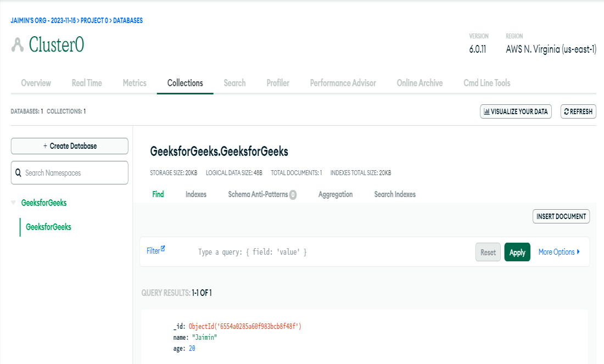604x364 pixels.
Task: Click the Insert Document button
Action: [561, 216]
